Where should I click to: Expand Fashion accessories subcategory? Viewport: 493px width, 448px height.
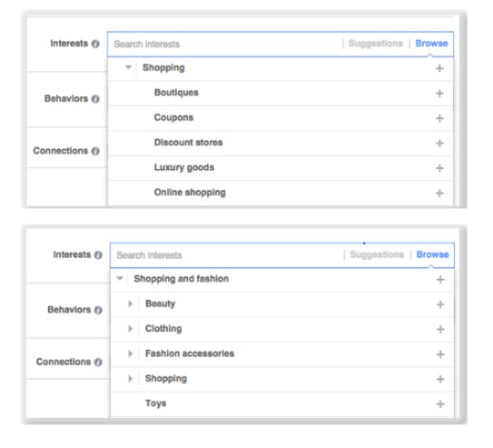click(130, 353)
